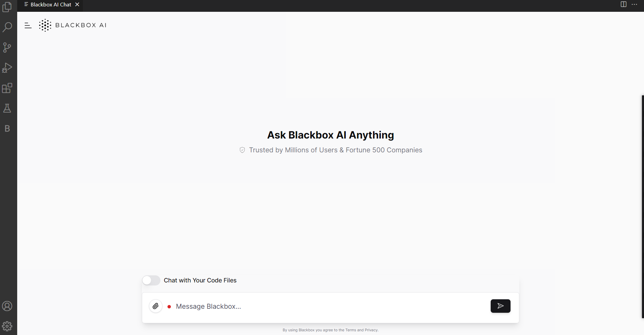
Task: Open the Search view
Action: point(7,27)
